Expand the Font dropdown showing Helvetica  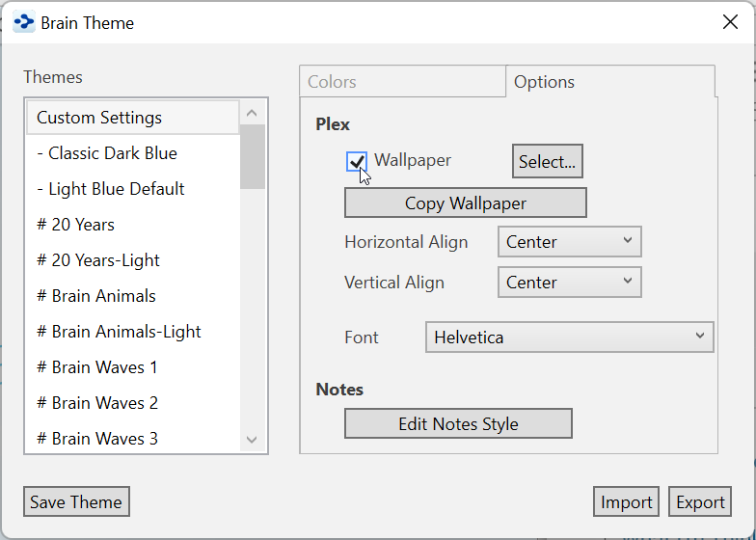pos(569,337)
